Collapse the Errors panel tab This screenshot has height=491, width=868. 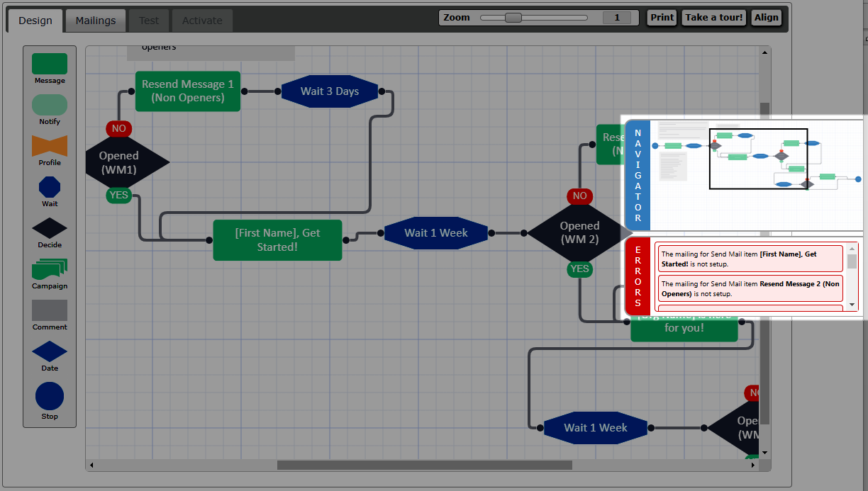(x=638, y=276)
